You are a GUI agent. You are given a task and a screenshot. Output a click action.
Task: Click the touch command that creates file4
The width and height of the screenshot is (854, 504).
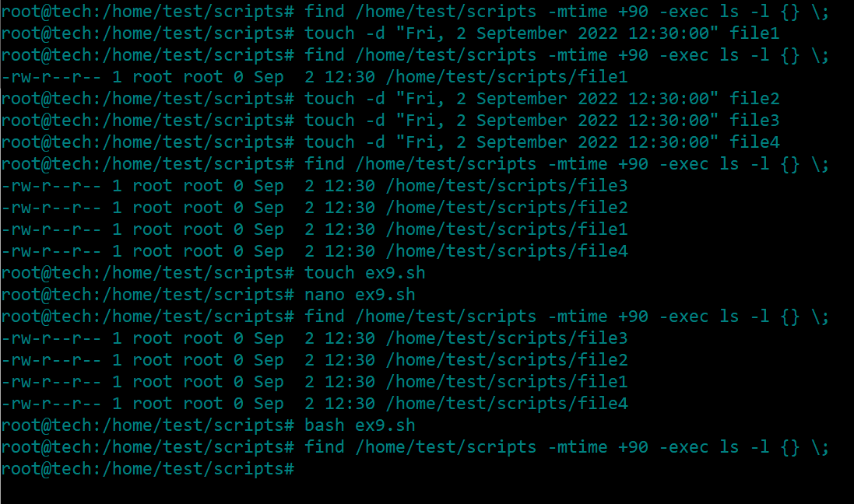542,142
